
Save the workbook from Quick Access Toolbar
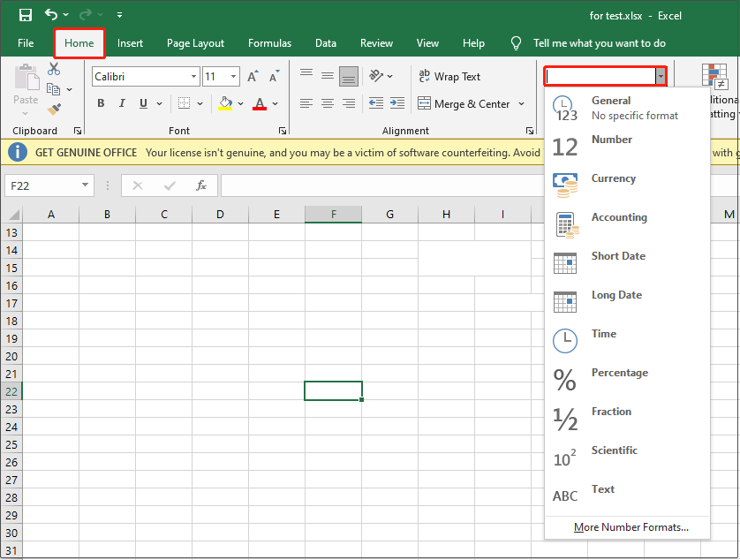click(25, 14)
